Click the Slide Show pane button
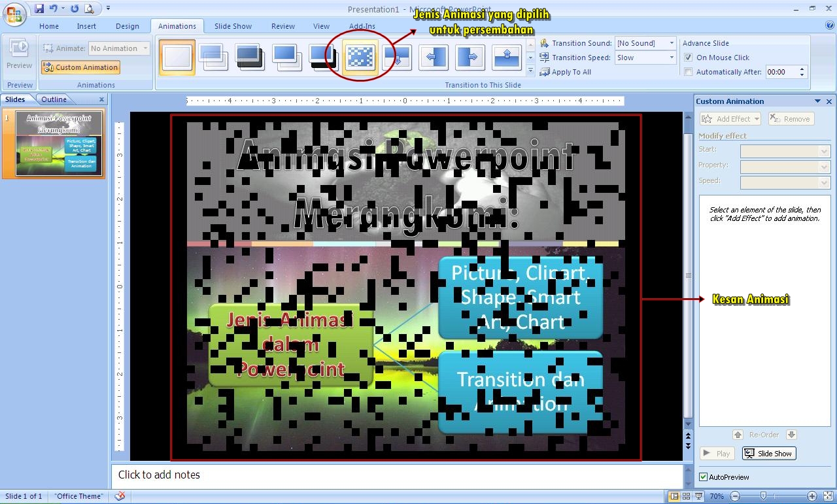Viewport: 837px width, 504px height. 768,454
